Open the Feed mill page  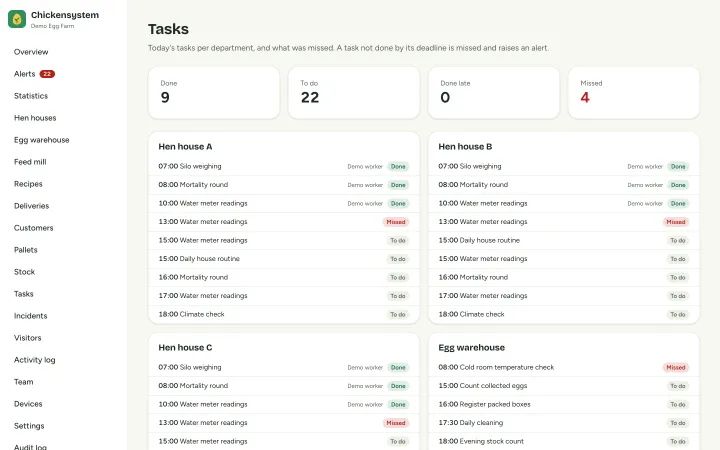(x=30, y=162)
